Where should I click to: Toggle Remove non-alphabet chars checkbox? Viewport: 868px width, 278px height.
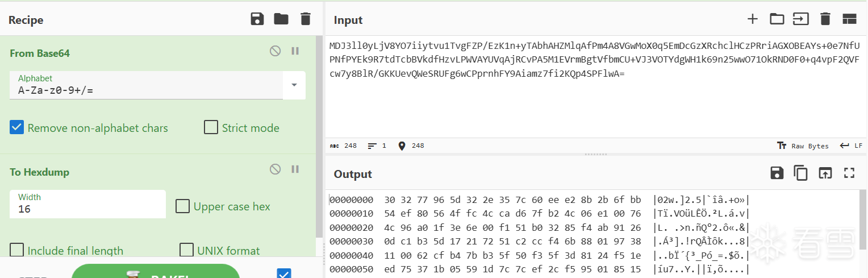pos(17,127)
